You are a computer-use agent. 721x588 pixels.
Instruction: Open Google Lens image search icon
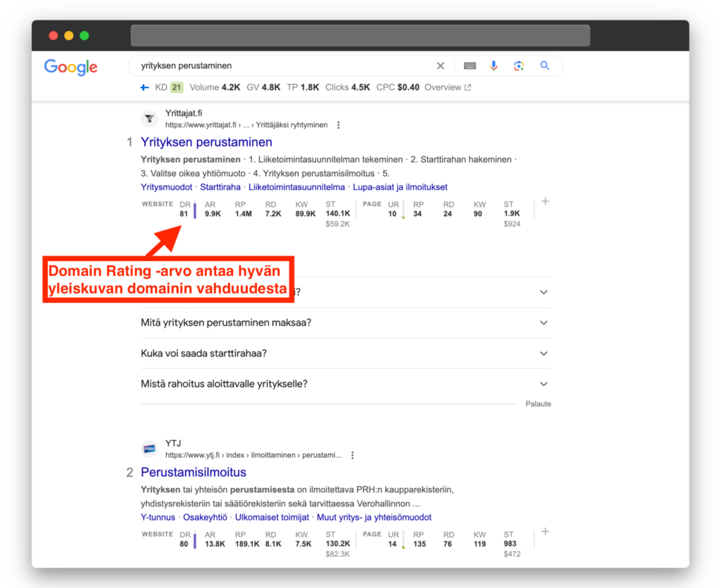519,65
